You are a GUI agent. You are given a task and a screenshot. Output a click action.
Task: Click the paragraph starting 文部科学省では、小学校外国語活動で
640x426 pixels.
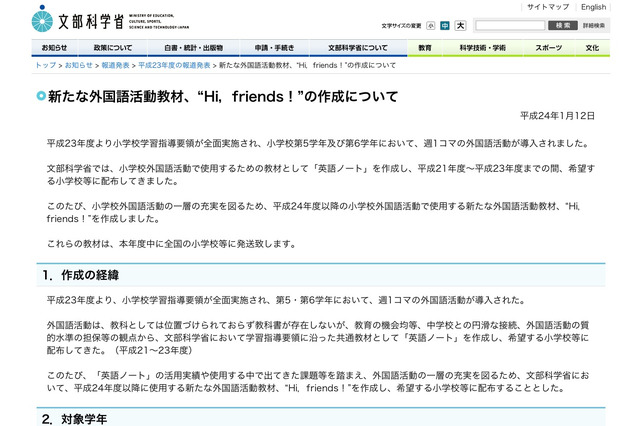pyautogui.click(x=321, y=175)
